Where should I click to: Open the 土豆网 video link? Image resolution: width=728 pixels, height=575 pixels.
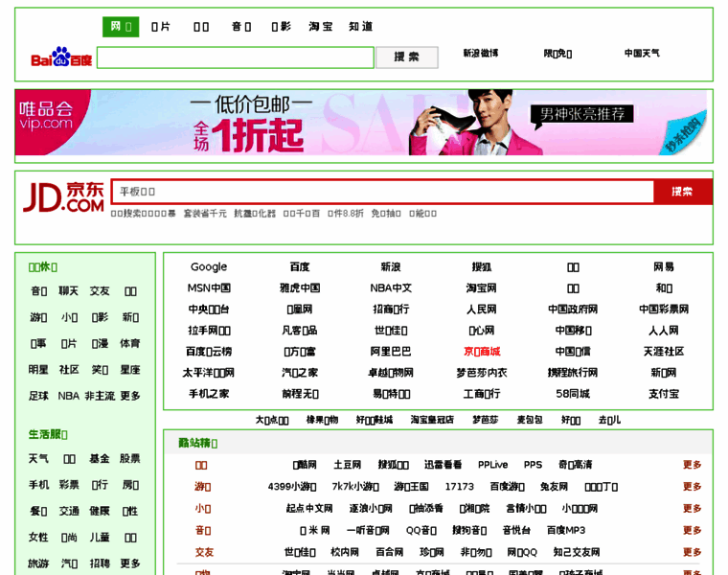348,465
